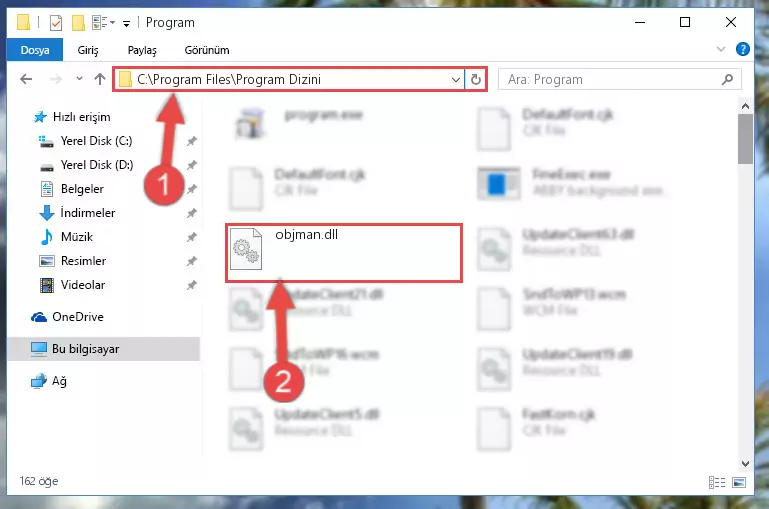Image resolution: width=769 pixels, height=509 pixels.
Task: Expand the address bar history dropdown
Action: (456, 79)
